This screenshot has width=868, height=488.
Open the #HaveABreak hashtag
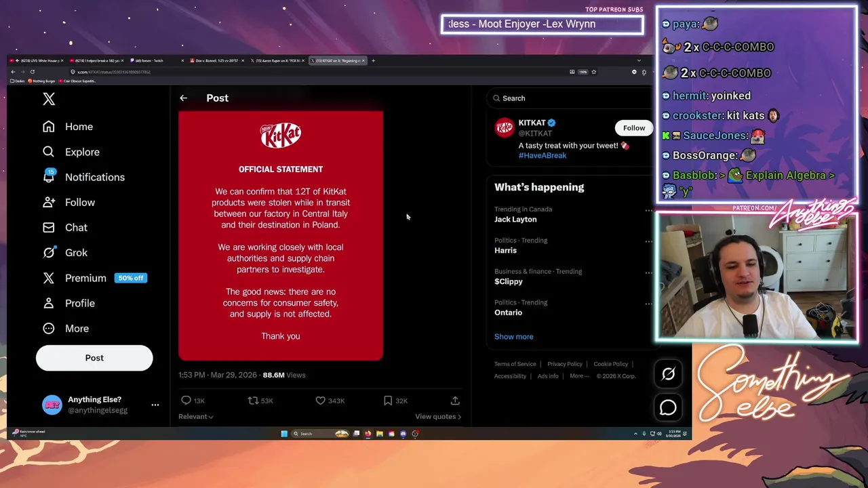pos(542,155)
